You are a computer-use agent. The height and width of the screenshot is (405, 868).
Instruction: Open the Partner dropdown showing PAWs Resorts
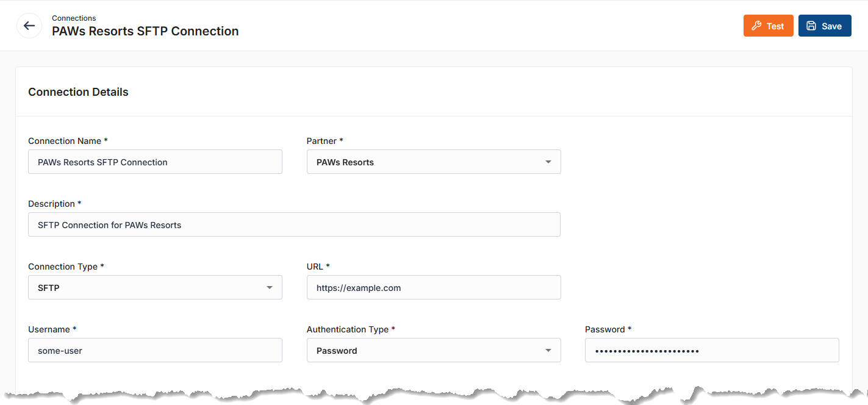click(x=427, y=162)
